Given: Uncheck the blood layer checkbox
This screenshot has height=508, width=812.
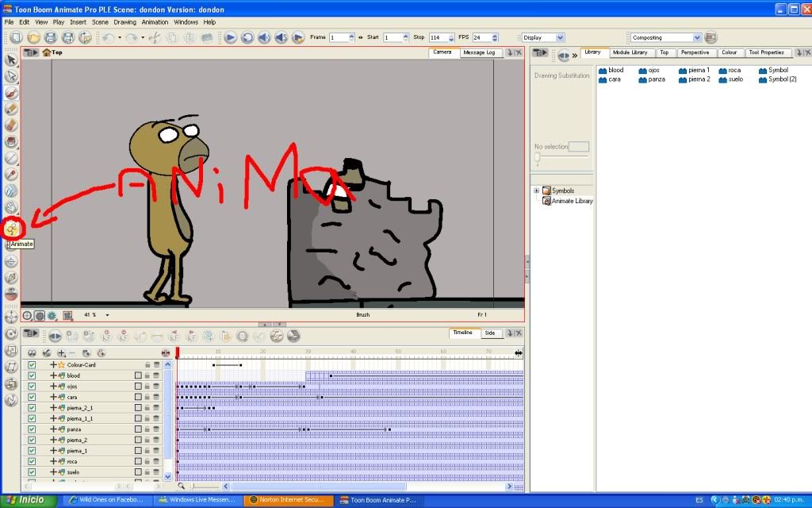Looking at the screenshot, I should point(32,375).
